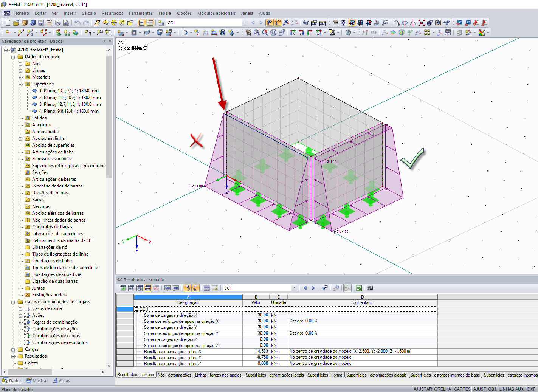This screenshot has width=538, height=392.
Task: Click the rotate around axis icon
Action: pos(405,23)
